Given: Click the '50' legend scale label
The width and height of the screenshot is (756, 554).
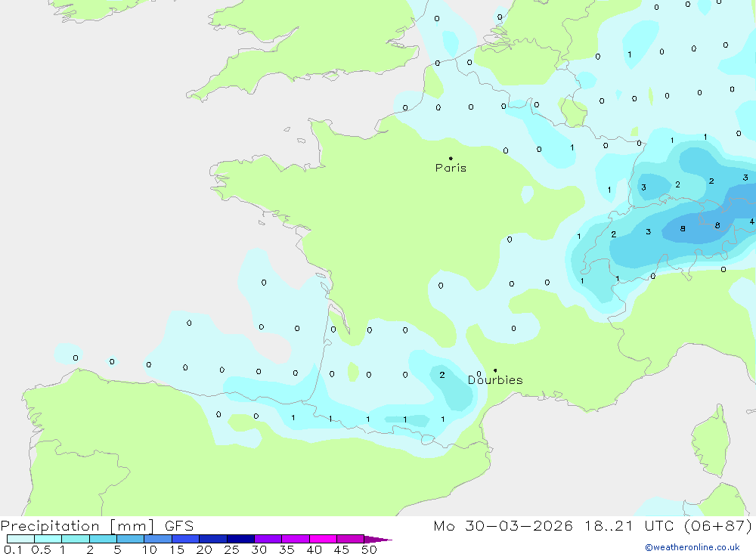Looking at the screenshot, I should coord(369,549).
